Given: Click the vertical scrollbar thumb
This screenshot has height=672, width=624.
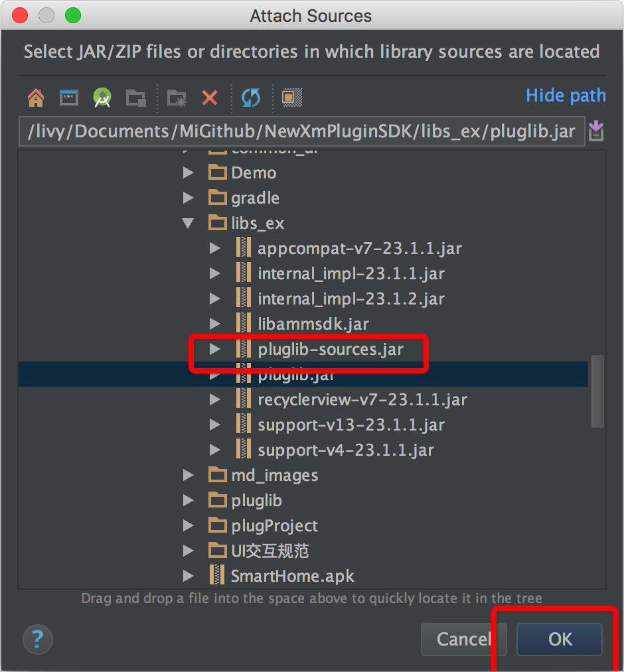Looking at the screenshot, I should [597, 390].
